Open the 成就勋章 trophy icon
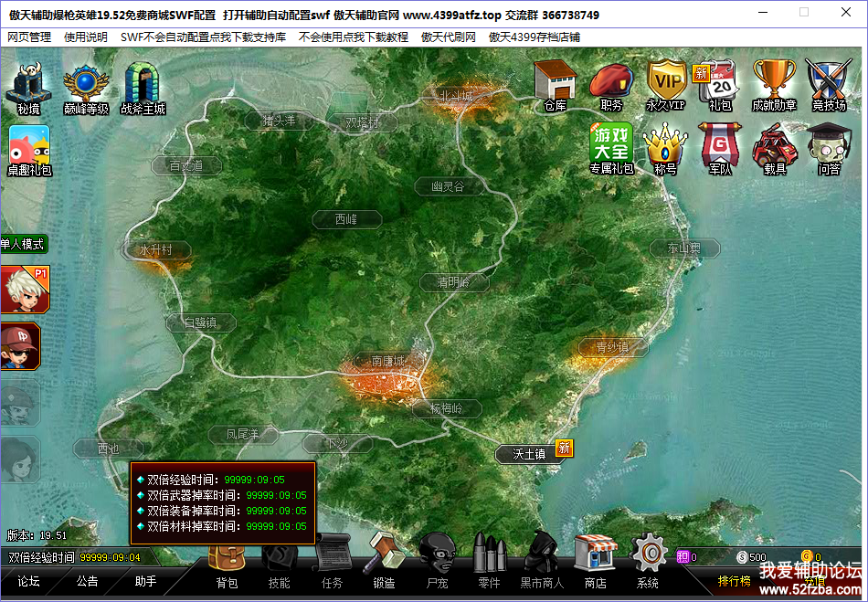Viewport: 868px width, 602px height. [x=774, y=85]
